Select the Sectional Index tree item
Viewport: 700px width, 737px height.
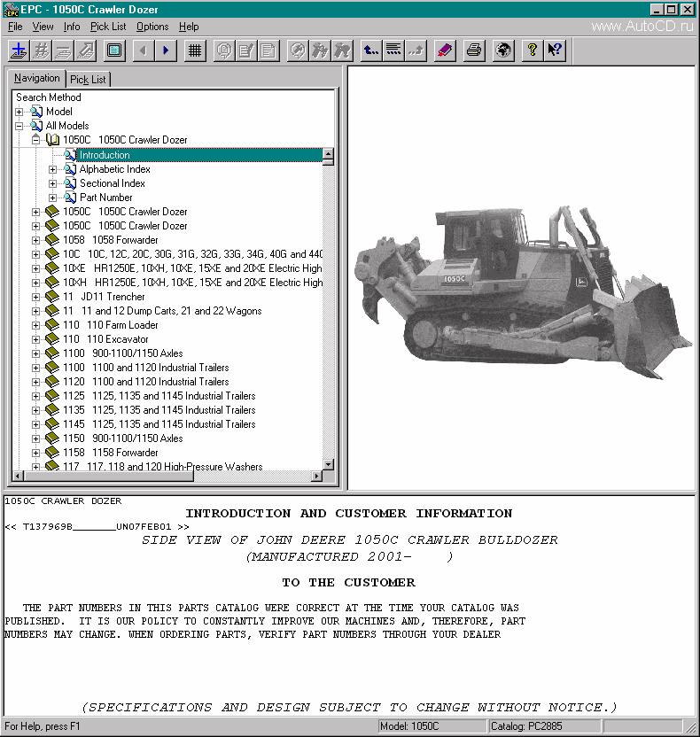113,183
